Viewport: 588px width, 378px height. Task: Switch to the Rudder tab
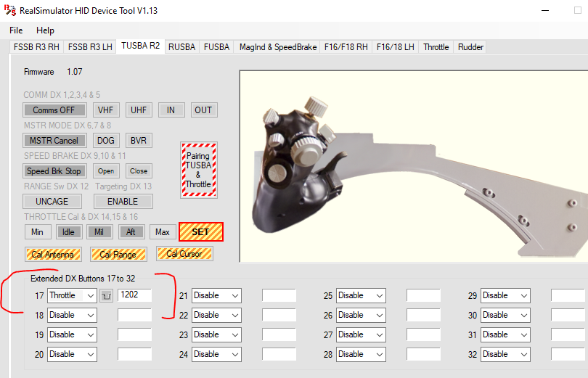coord(470,47)
